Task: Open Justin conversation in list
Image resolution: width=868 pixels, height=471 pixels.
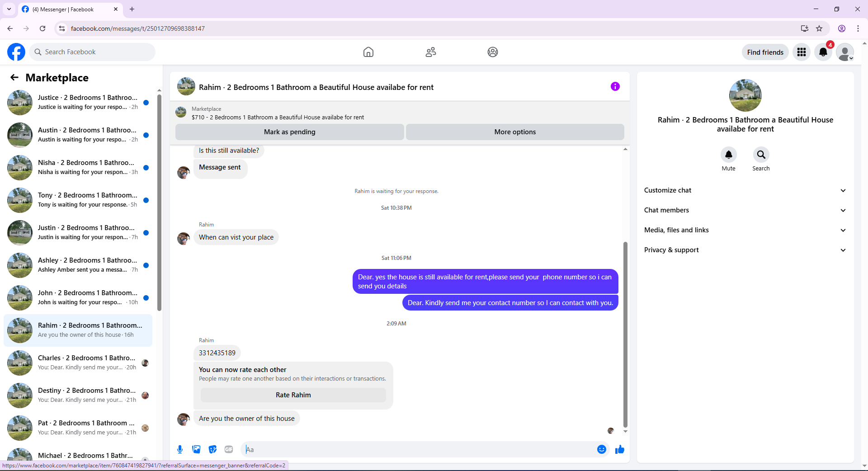Action: [x=78, y=232]
